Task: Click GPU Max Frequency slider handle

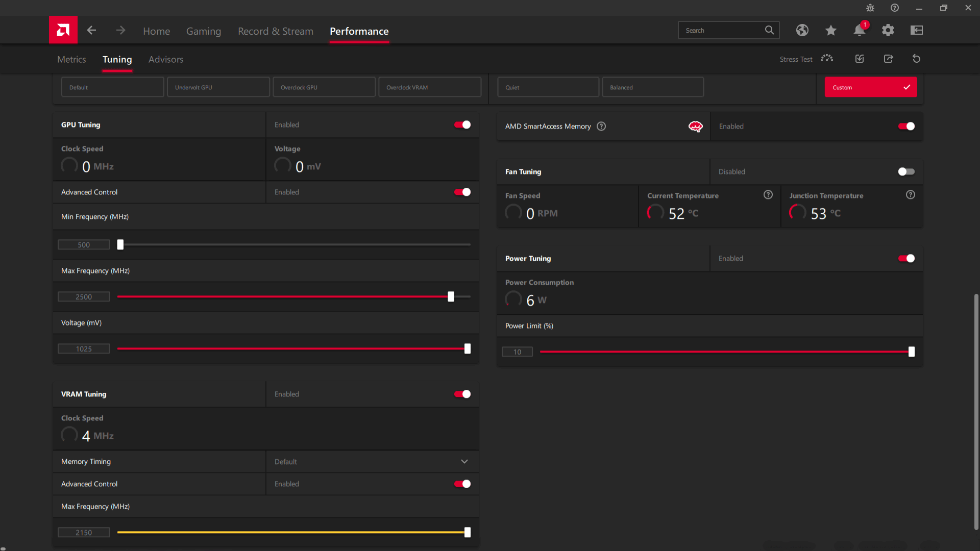Action: click(451, 297)
